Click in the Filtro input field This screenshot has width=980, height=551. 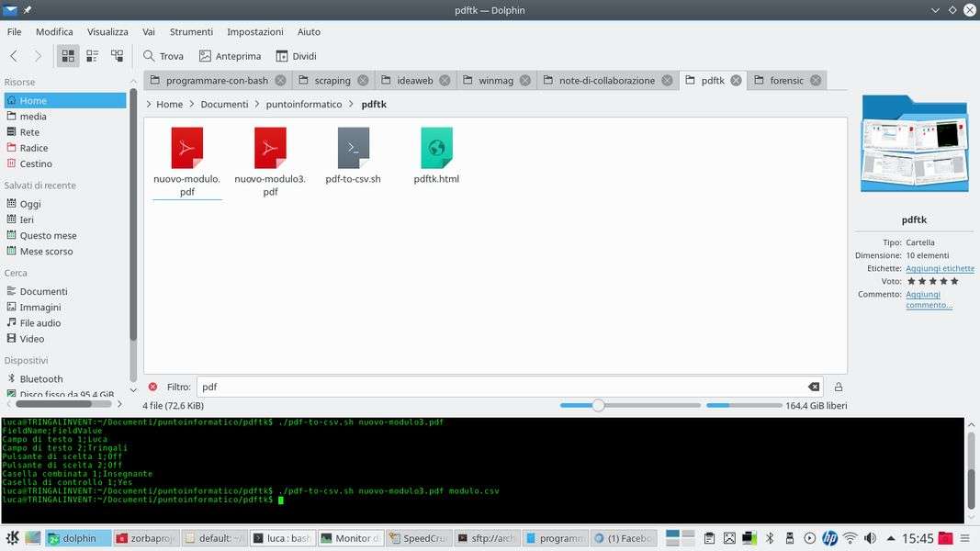point(496,387)
